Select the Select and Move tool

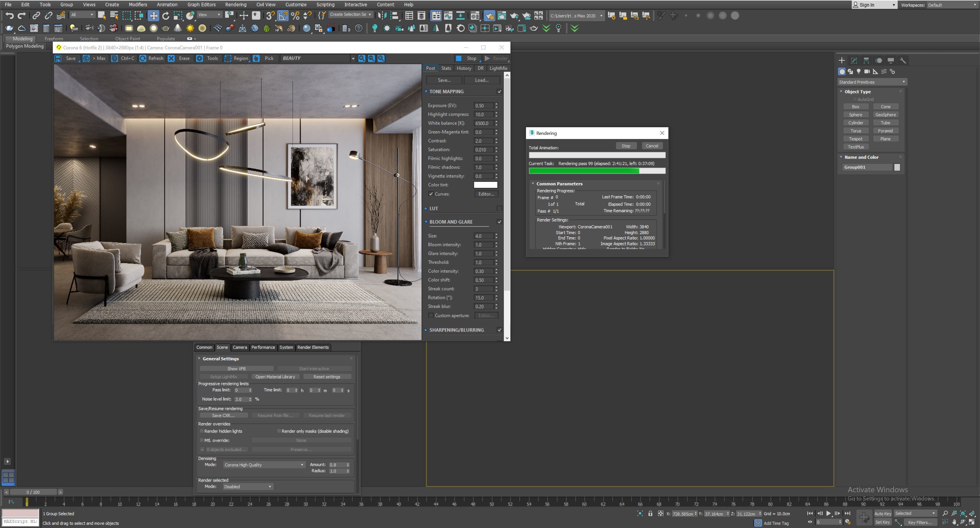click(153, 16)
